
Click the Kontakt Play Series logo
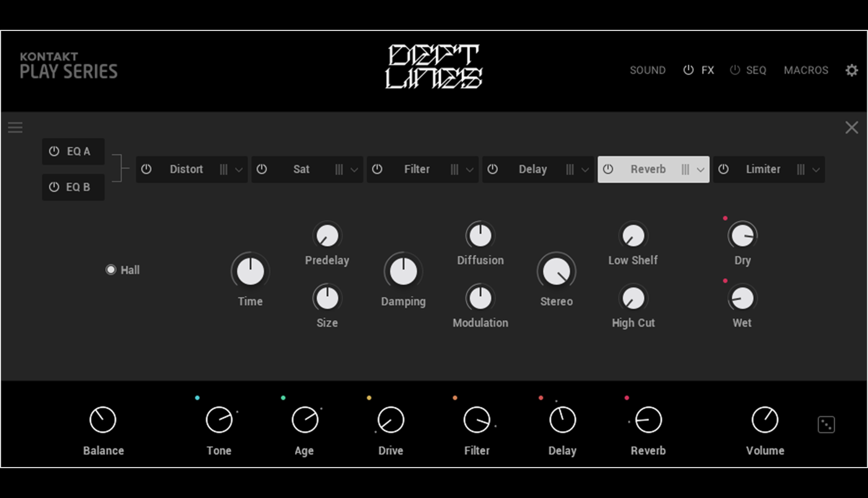pyautogui.click(x=69, y=66)
